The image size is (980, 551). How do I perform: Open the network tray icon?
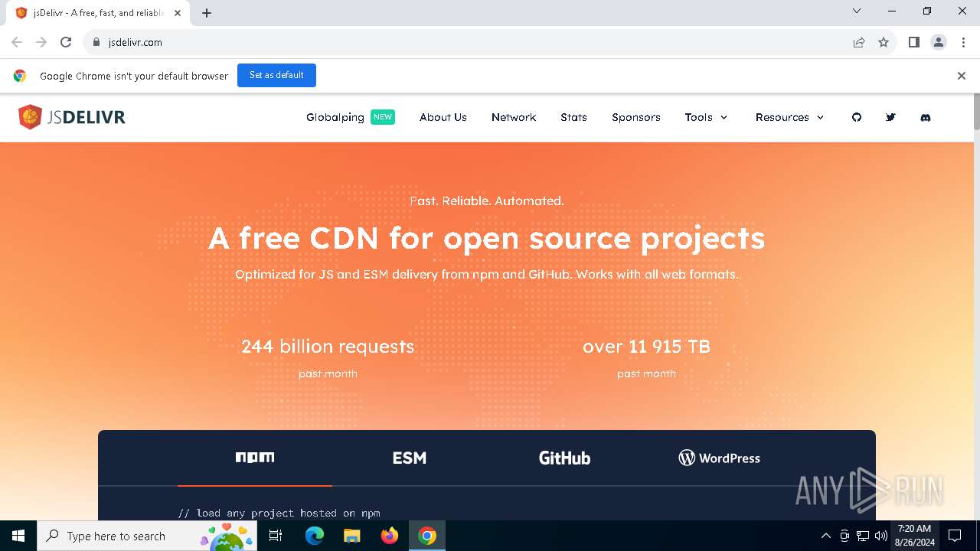863,536
